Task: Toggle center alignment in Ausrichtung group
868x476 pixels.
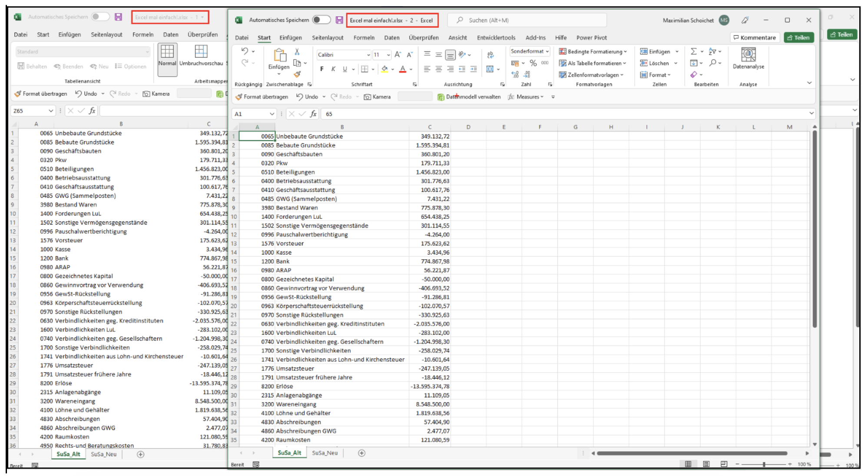Action: [x=439, y=69]
